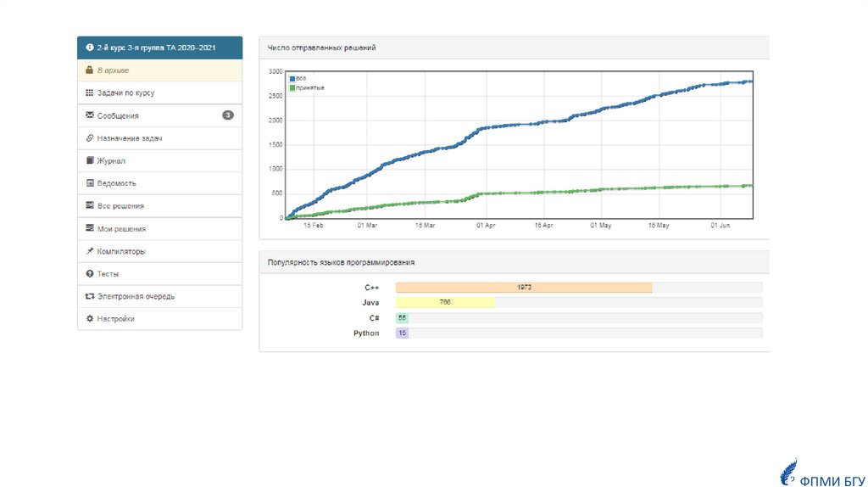The width and height of the screenshot is (868, 487).
Task: Open the «Все решения» menu item
Action: coord(120,206)
